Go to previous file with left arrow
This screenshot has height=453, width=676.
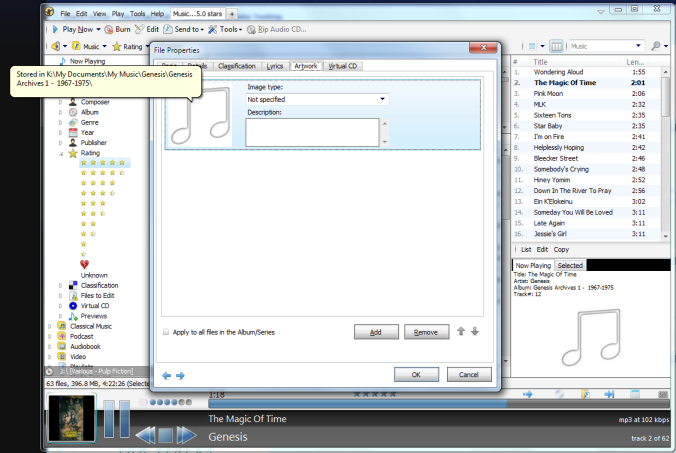pyautogui.click(x=166, y=375)
